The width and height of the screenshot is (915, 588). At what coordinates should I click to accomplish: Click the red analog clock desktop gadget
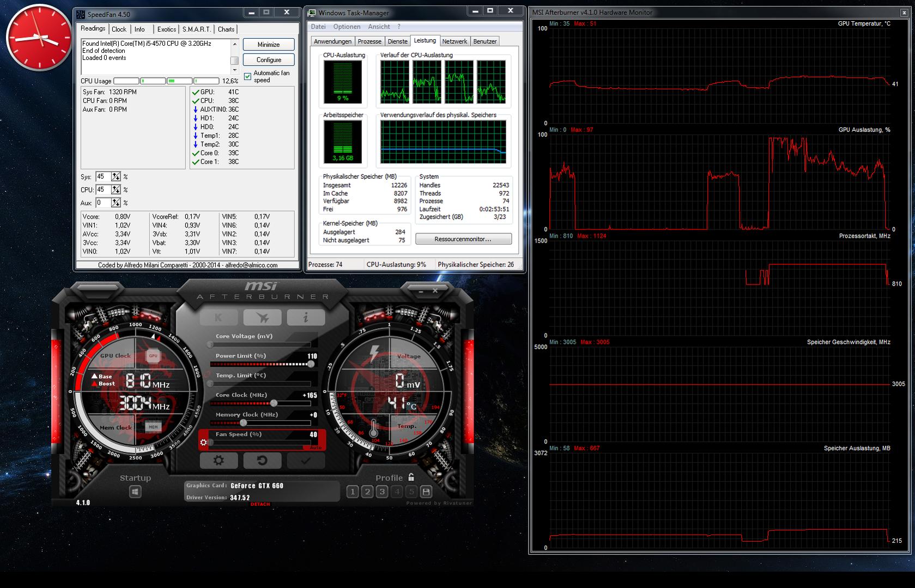click(x=39, y=38)
